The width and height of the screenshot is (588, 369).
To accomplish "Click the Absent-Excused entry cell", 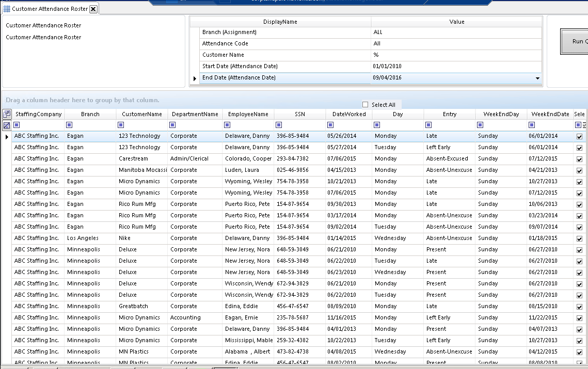I will pyautogui.click(x=450, y=158).
